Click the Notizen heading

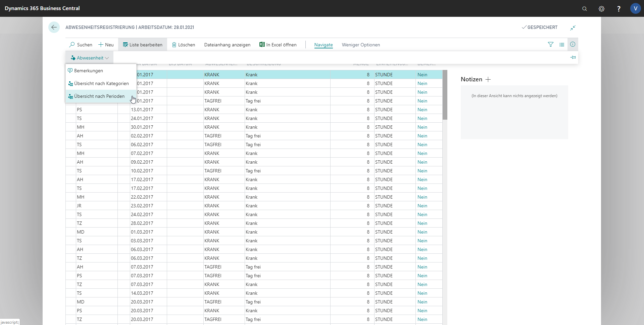click(471, 79)
